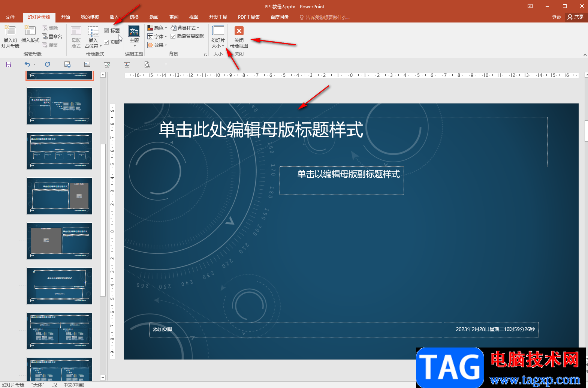Click the picture insert icon in quick toolbar
Screen dimensions: 588x388
click(x=67, y=64)
